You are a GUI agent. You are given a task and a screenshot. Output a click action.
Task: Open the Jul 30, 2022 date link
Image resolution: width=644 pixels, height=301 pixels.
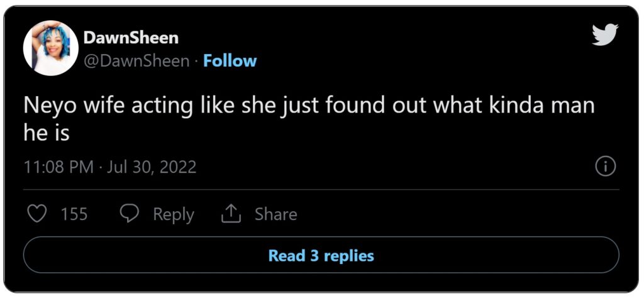click(152, 167)
